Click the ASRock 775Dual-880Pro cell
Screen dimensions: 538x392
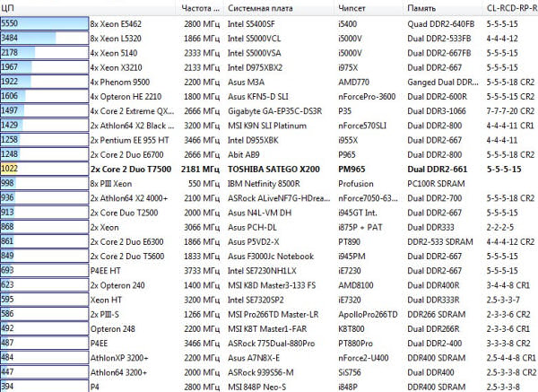(271, 344)
